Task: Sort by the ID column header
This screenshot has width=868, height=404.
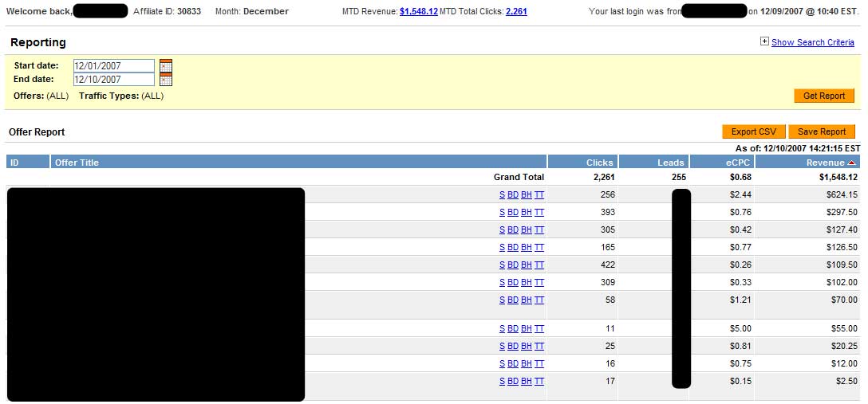Action: (x=28, y=162)
